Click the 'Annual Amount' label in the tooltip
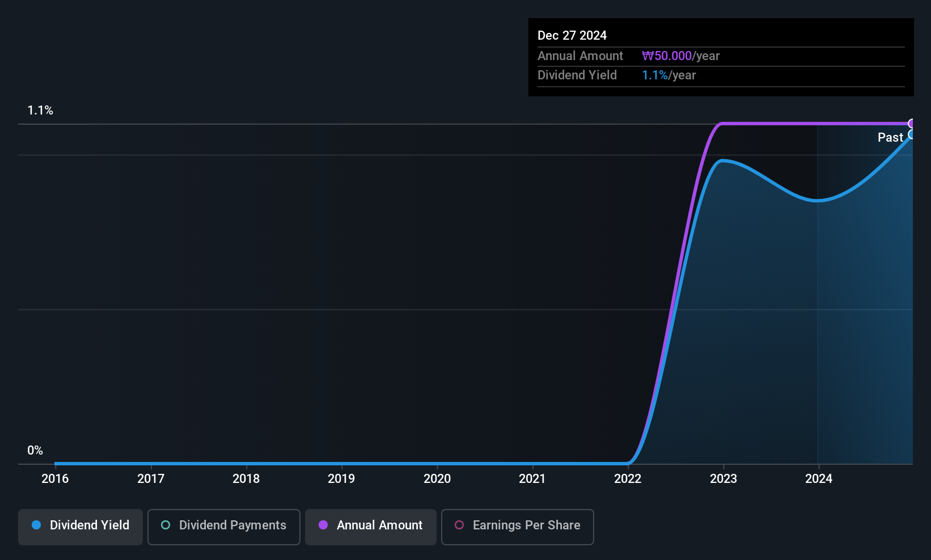Viewport: 931px width, 560px height. 580,56
